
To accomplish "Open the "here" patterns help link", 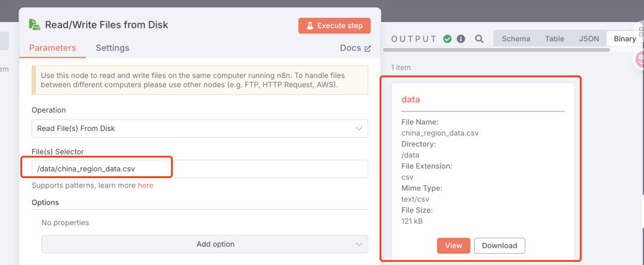I will (x=145, y=186).
